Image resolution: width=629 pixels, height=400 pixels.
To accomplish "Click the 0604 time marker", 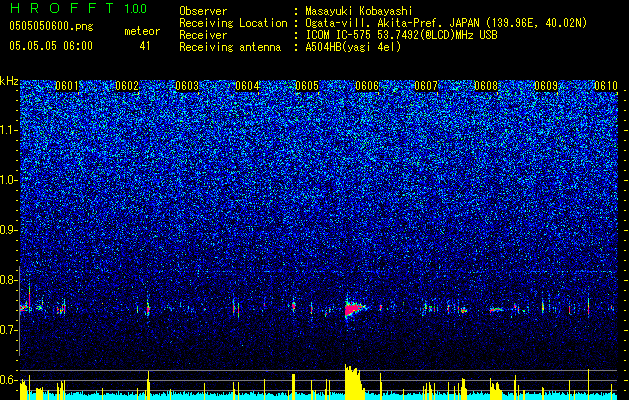I will pos(247,86).
